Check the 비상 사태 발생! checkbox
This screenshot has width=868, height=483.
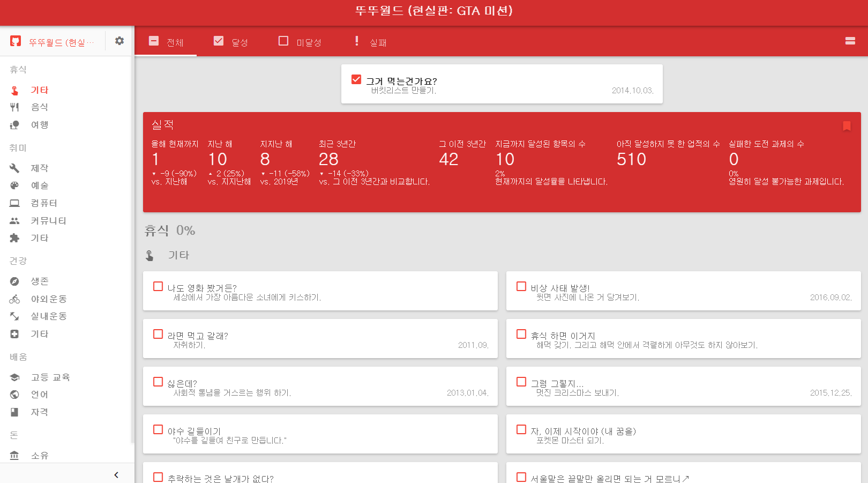(x=521, y=286)
